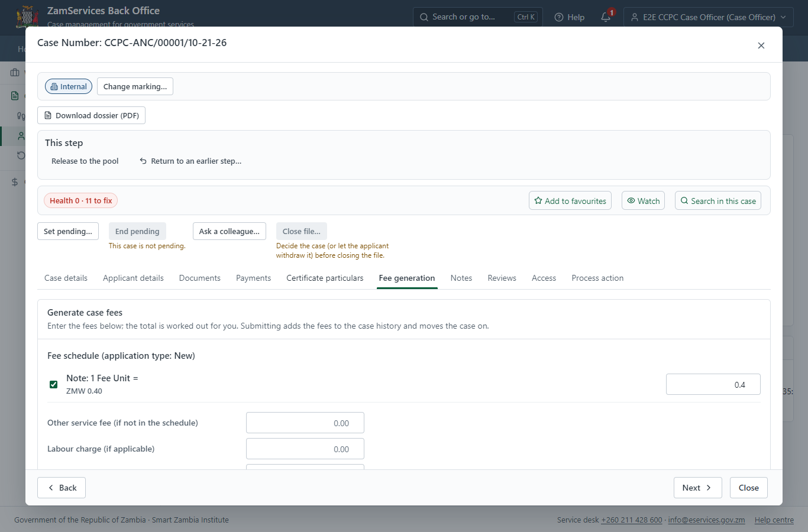The image size is (808, 532).
Task: View the Certificate particulars tab
Action: [325, 278]
